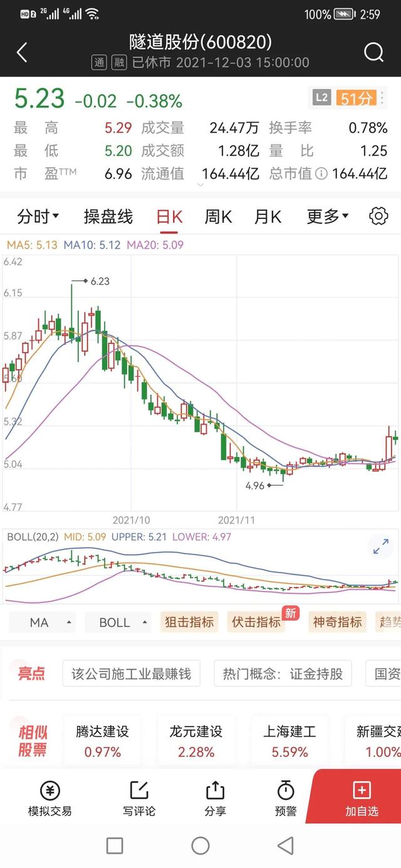
Task: Open the BOLL indicator selector
Action: (120, 623)
